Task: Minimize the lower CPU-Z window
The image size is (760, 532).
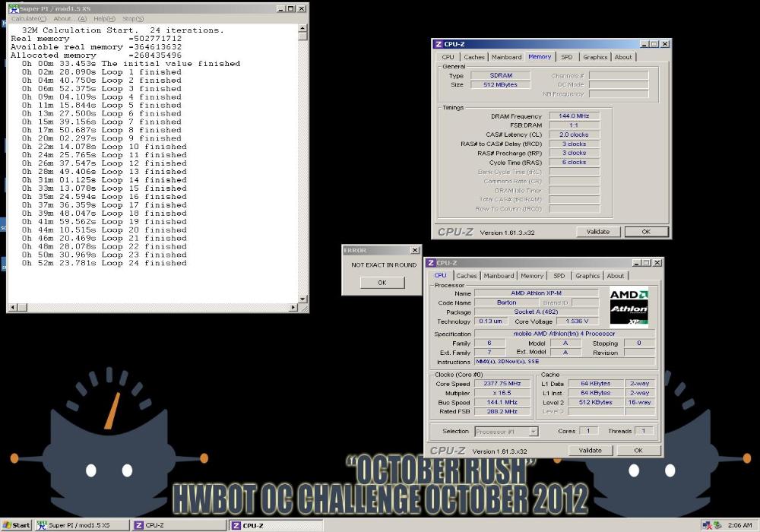Action: point(637,263)
